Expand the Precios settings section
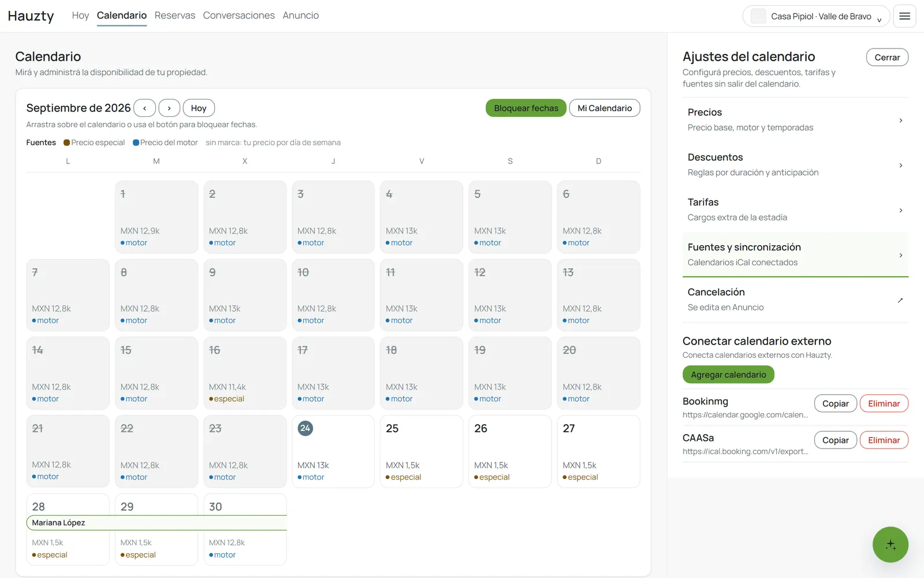924x578 pixels. pyautogui.click(x=795, y=120)
